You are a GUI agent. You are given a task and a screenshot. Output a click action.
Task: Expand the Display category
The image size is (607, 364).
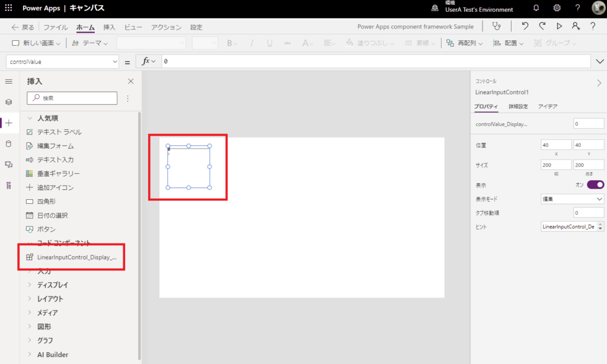pyautogui.click(x=30, y=285)
